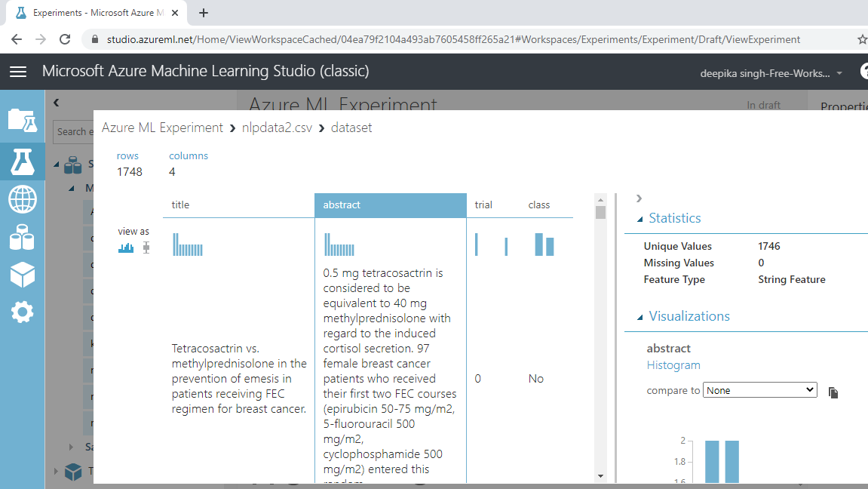Click the scroll down arrow of the table
Screen dimensions: 868x489
click(600, 476)
